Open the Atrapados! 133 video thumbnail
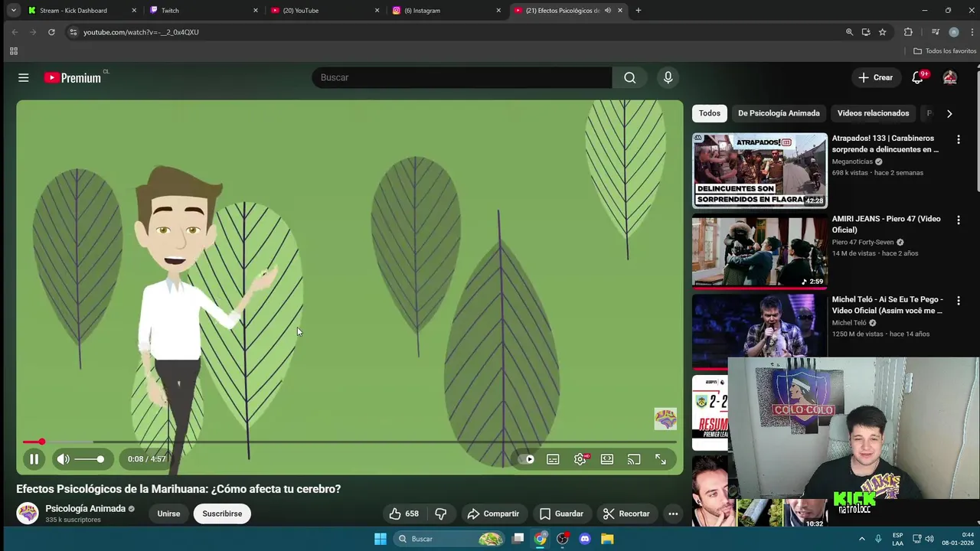Screen dimensions: 980x551 tap(759, 171)
